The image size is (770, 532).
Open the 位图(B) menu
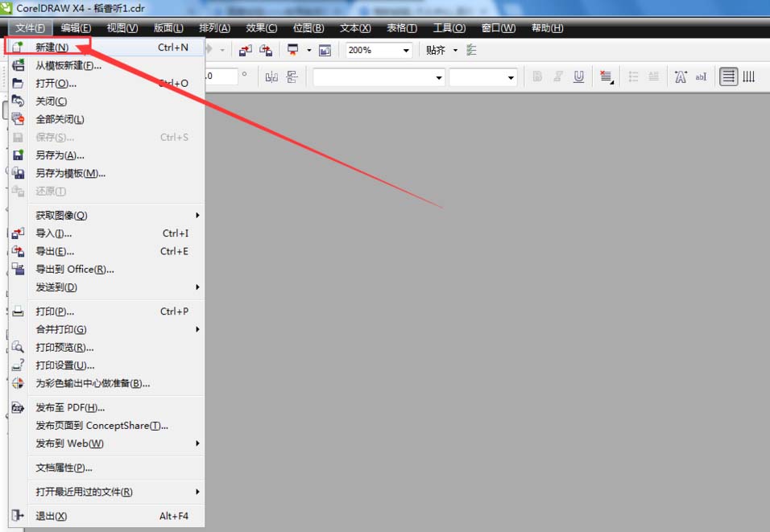[308, 28]
